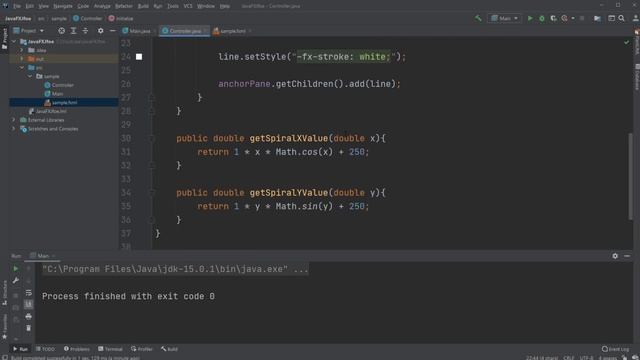Open the VCS menu
640x360 pixels.
(x=188, y=6)
